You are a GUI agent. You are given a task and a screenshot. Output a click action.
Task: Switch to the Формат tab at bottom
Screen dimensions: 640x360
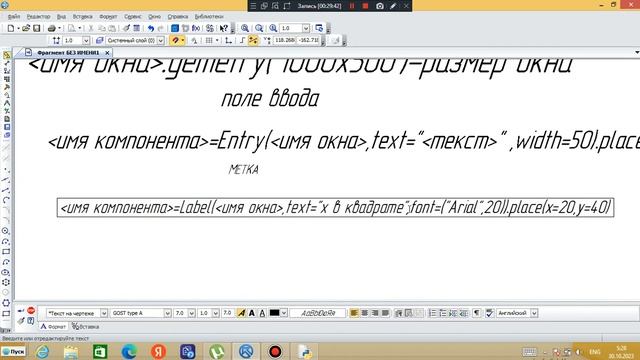(x=53, y=327)
